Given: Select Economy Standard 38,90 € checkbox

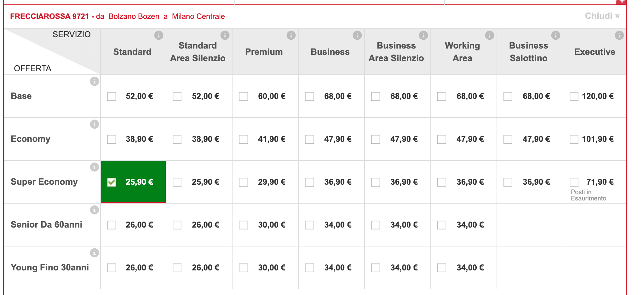Looking at the screenshot, I should coord(112,139).
